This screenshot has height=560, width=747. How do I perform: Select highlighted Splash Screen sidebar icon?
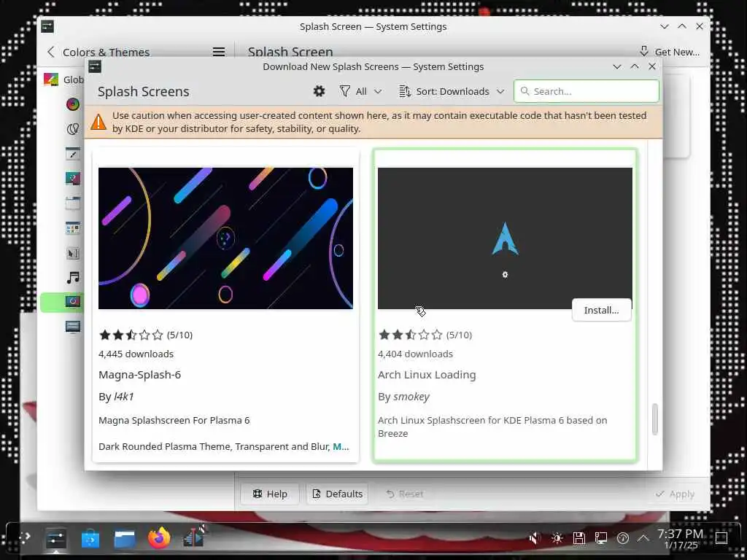tap(73, 302)
